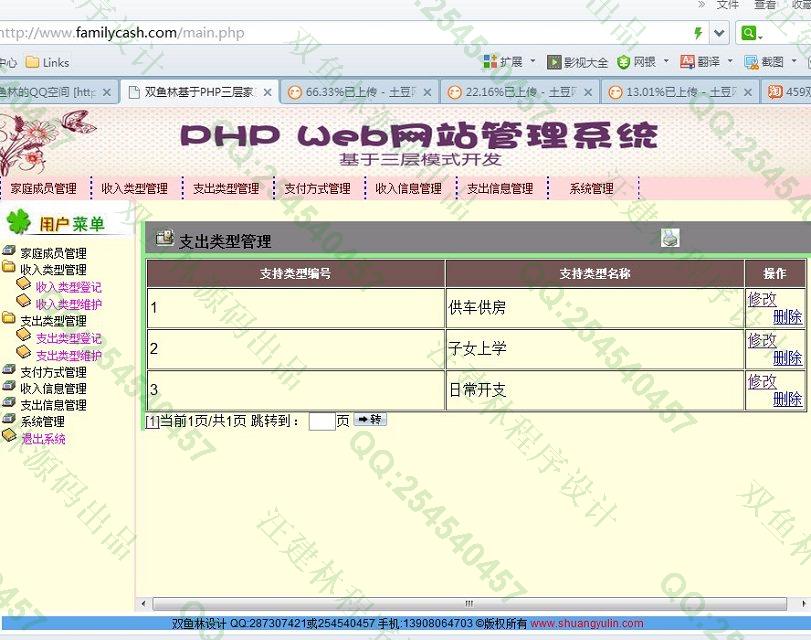Open the Links bookmarks folder
811x640 pixels.
pyautogui.click(x=48, y=63)
